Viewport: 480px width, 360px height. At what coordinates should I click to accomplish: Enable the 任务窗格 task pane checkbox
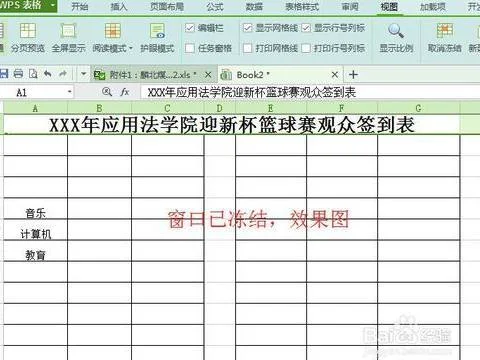(189, 48)
